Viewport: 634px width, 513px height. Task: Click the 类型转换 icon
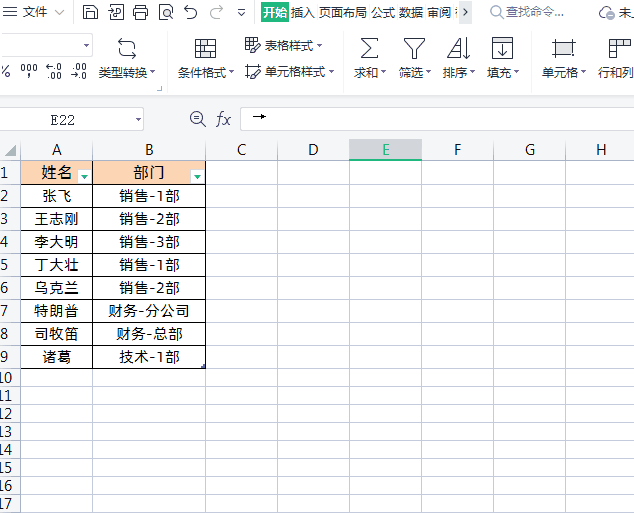(127, 49)
